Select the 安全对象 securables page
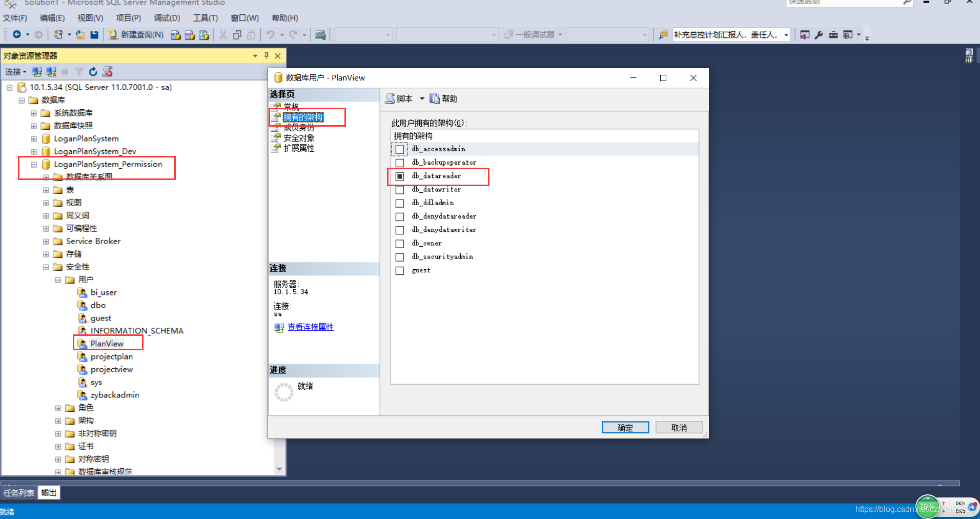980x519 pixels. (299, 138)
